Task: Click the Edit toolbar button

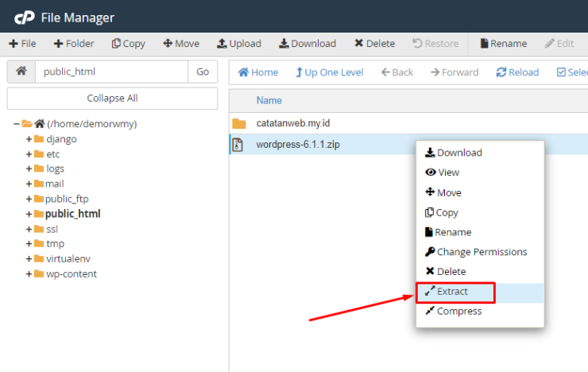Action: pos(559,44)
